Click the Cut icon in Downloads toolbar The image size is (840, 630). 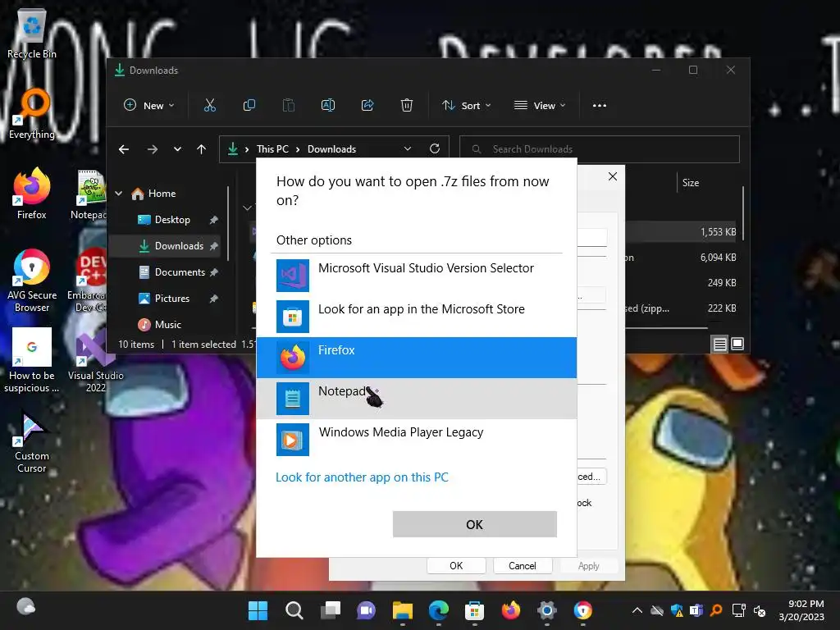[210, 106]
